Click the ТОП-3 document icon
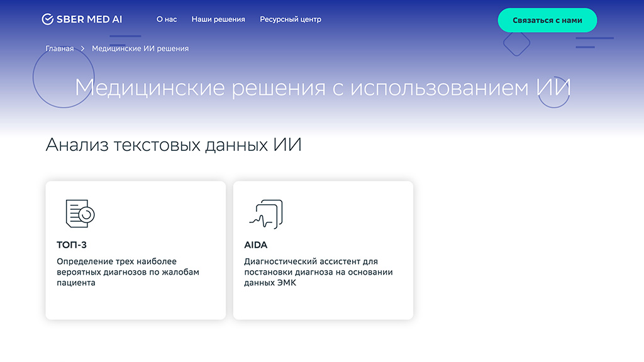The height and width of the screenshot is (362, 644). tap(80, 214)
